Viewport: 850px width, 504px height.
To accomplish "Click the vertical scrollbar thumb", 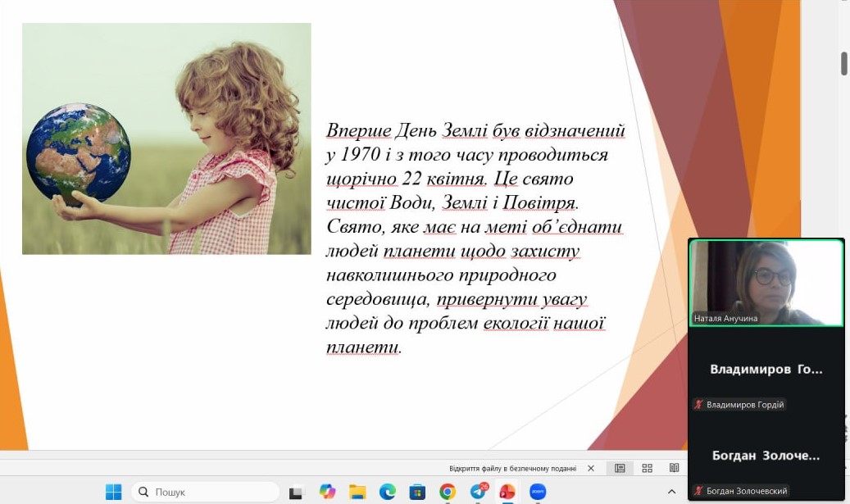I will (844, 63).
